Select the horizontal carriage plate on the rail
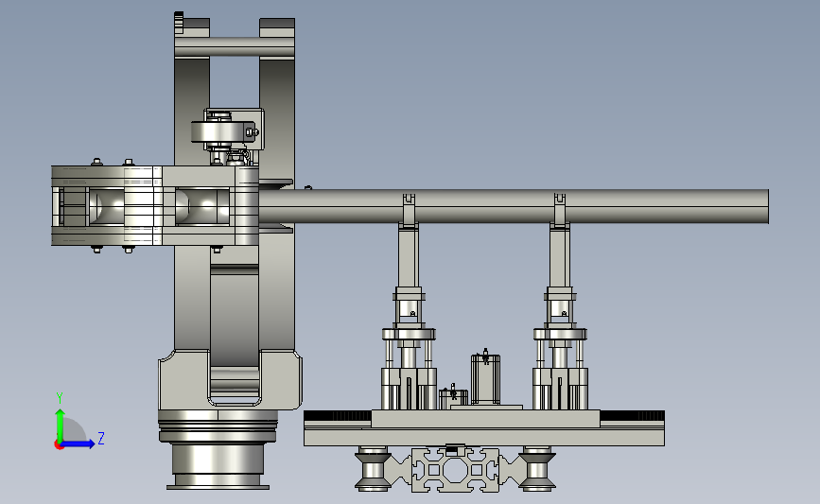820x504 pixels. 485,419
